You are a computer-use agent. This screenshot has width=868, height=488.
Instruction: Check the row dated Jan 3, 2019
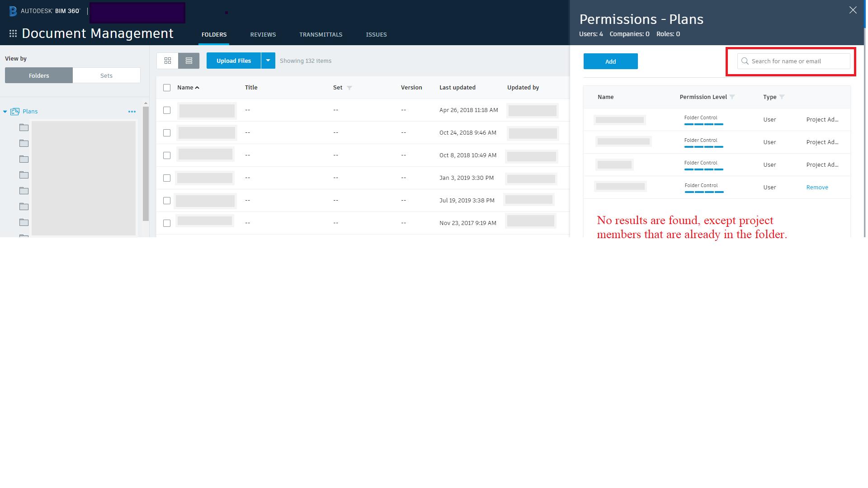pos(167,178)
